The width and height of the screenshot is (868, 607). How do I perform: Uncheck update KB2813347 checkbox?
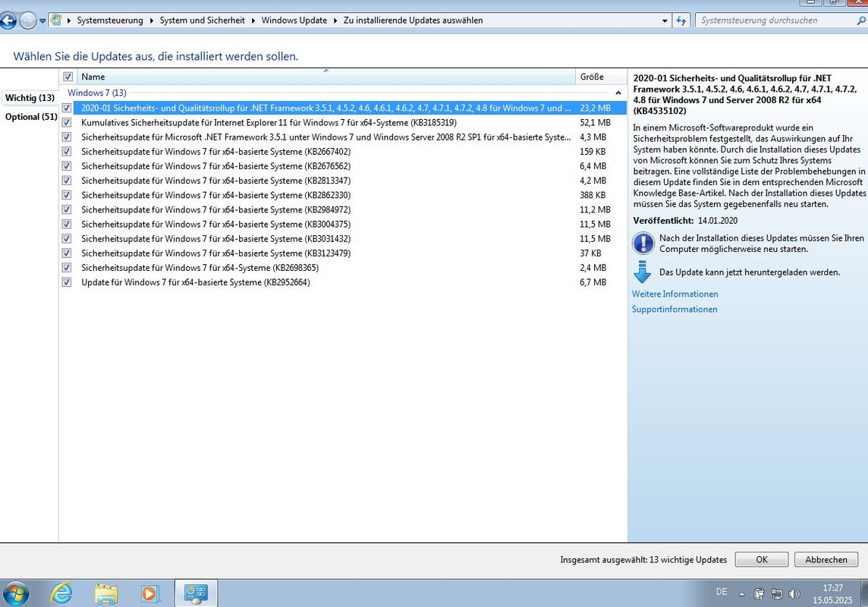[x=67, y=181]
